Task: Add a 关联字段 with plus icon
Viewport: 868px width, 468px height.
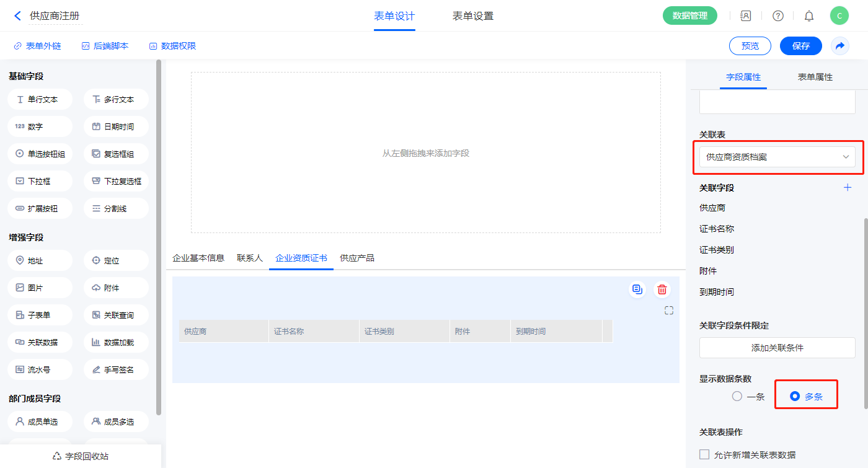Action: coord(848,188)
